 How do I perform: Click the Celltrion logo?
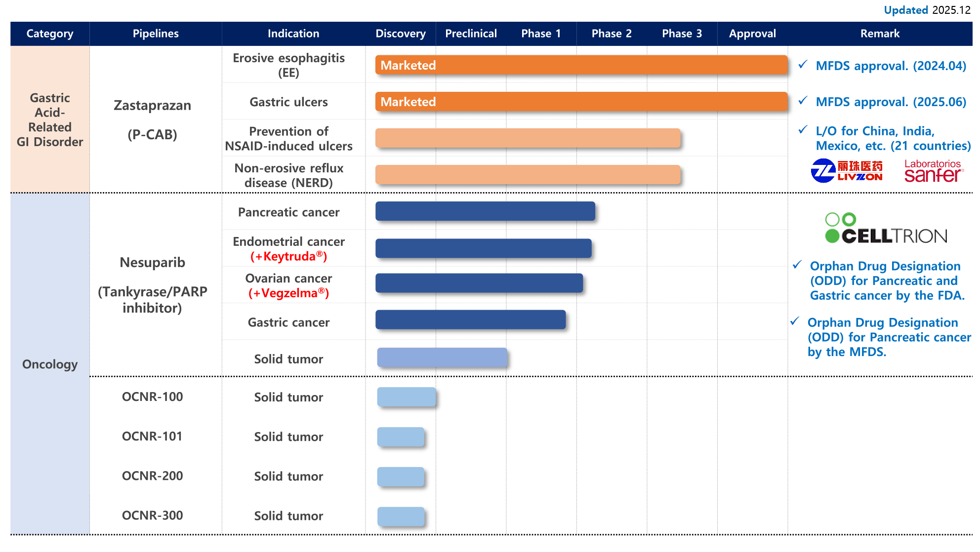(886, 229)
